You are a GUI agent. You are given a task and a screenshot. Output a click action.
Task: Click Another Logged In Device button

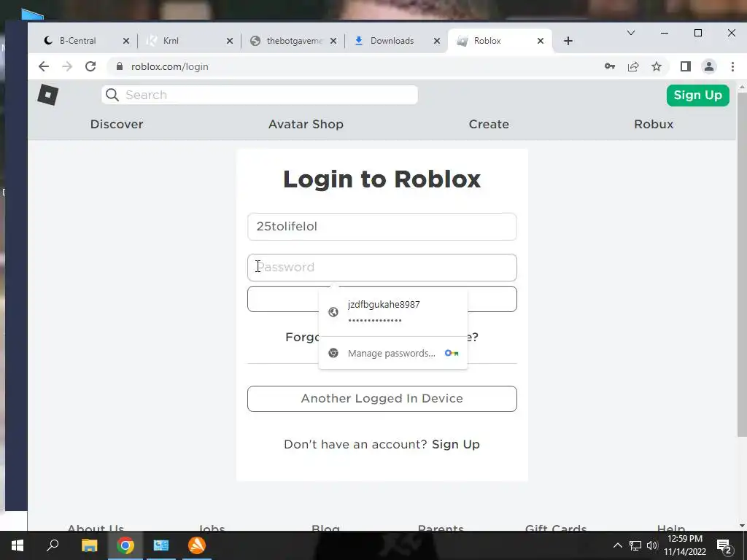[x=382, y=399]
